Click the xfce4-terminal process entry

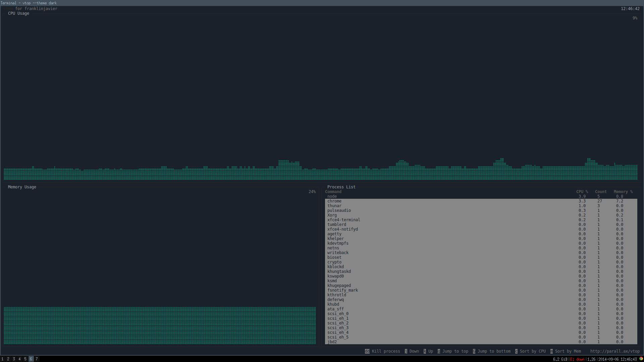point(343,220)
